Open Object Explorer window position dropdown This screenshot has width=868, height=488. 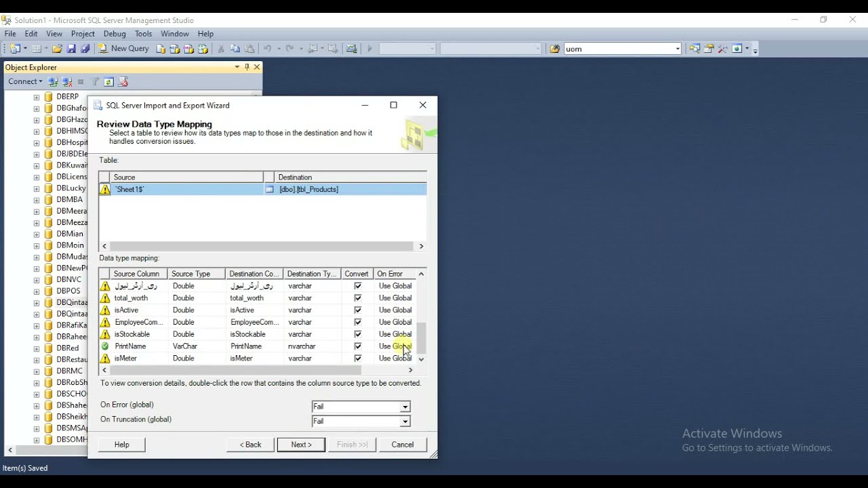point(237,67)
